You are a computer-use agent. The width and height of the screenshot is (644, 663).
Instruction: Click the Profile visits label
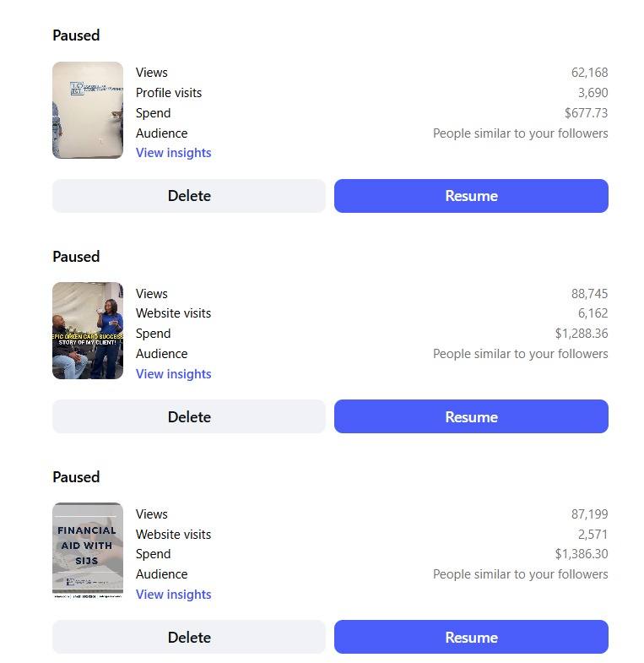tap(169, 93)
